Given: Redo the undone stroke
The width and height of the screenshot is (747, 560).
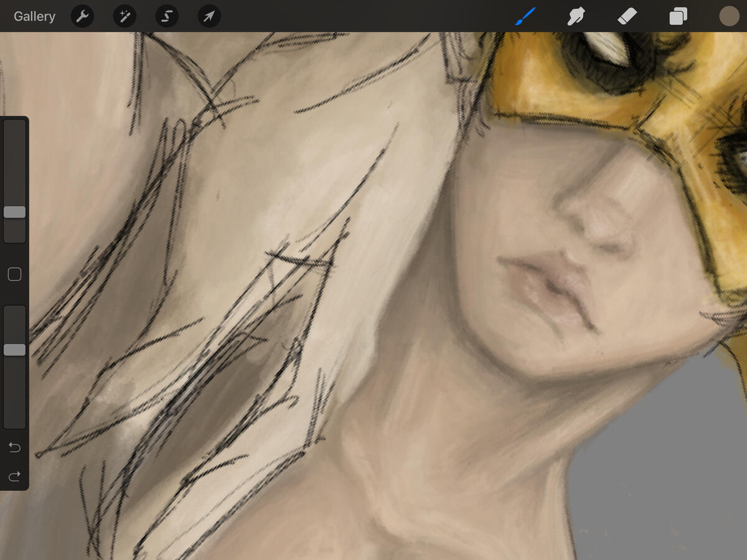Looking at the screenshot, I should [x=14, y=477].
